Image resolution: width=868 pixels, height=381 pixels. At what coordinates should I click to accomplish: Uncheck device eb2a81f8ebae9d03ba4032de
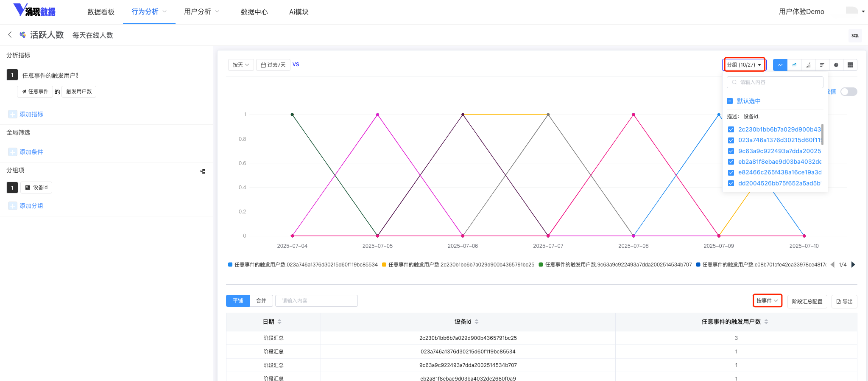(x=731, y=162)
